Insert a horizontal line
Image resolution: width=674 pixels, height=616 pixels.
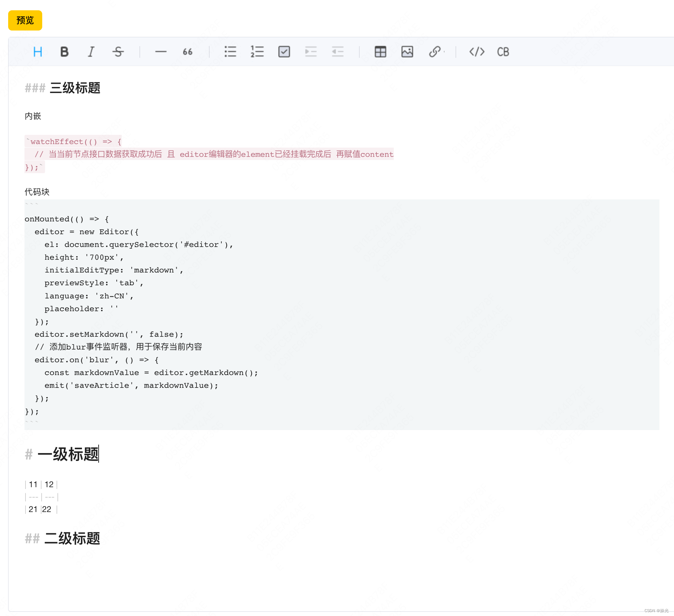(x=161, y=52)
